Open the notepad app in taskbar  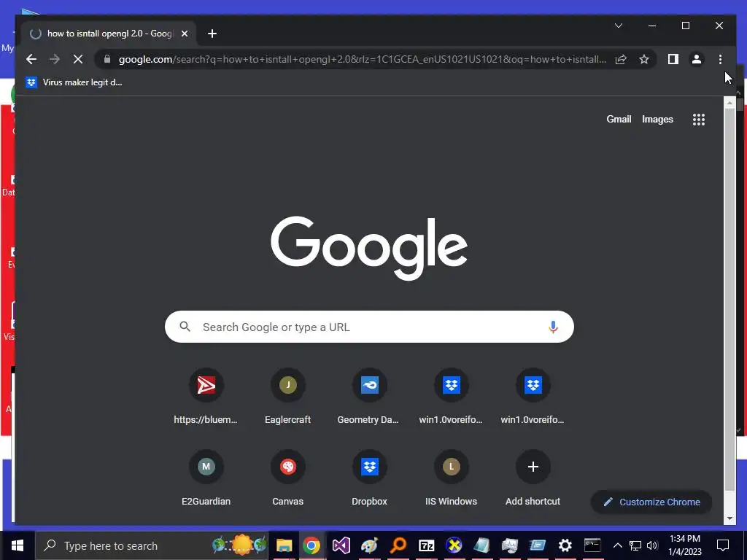[x=481, y=545]
